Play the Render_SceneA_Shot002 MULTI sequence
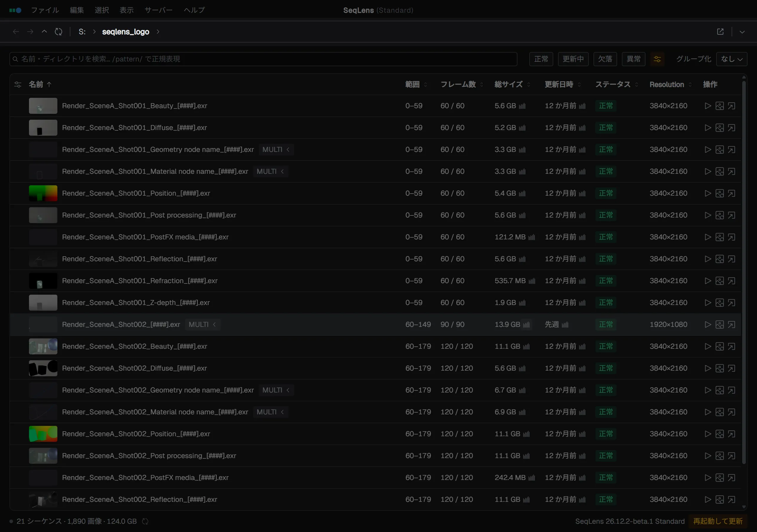757x532 pixels. pyautogui.click(x=708, y=324)
